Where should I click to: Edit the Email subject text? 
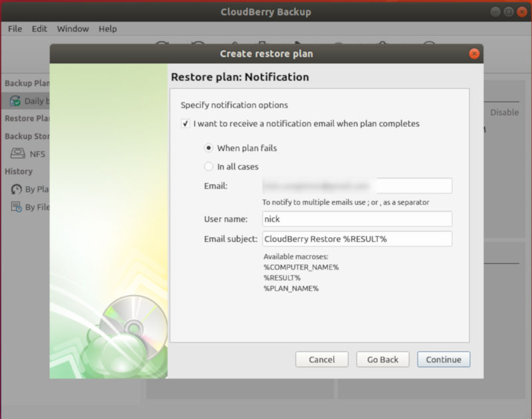pos(357,239)
